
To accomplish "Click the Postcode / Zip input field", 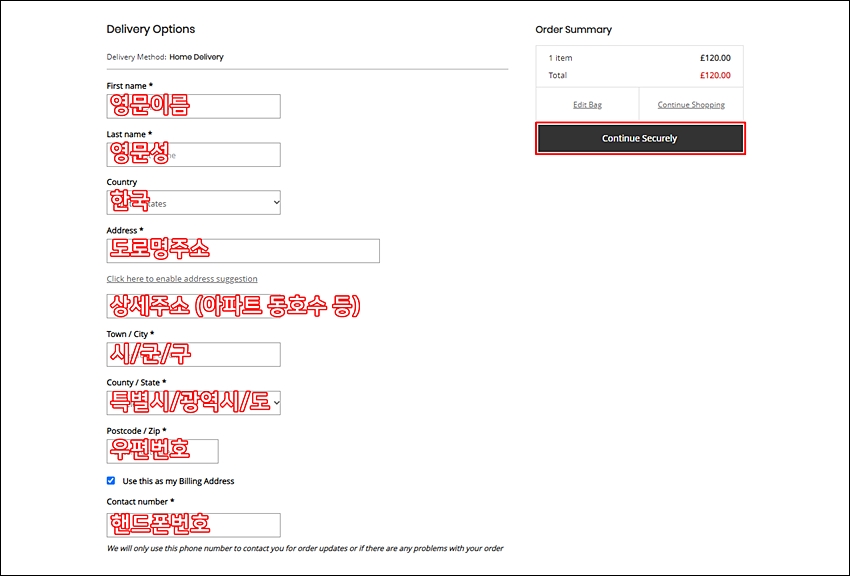I will (x=163, y=451).
